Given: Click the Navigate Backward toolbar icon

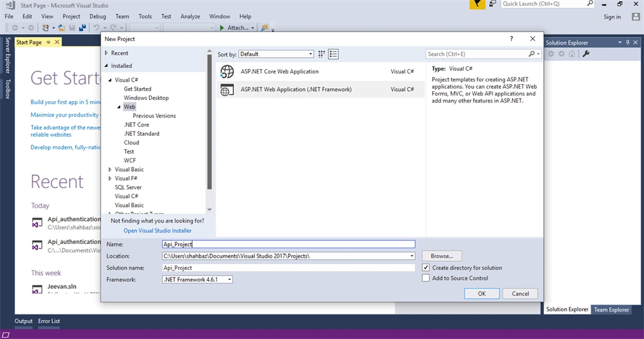Looking at the screenshot, I should (x=15, y=28).
